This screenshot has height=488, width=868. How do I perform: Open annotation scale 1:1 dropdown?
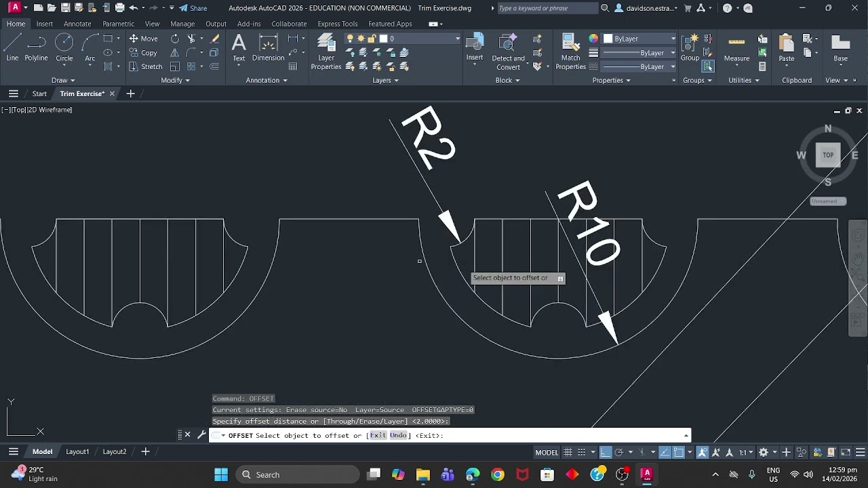click(746, 452)
